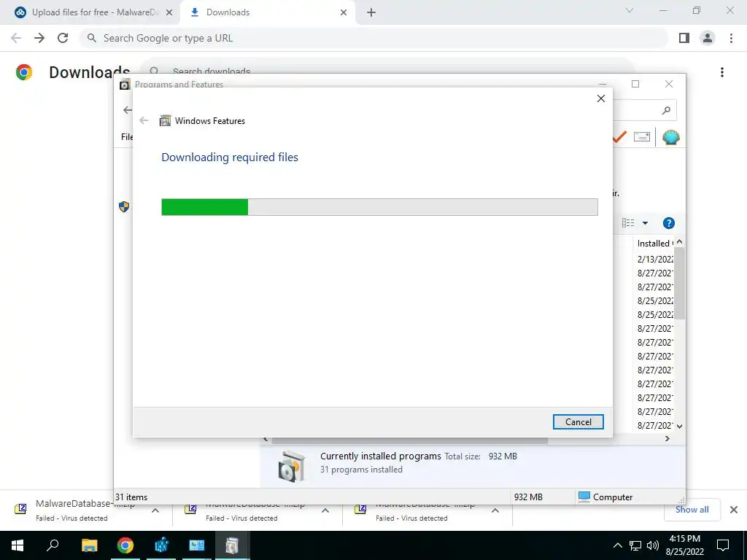Click the 932 MB status bar entry
747x560 pixels.
pyautogui.click(x=528, y=497)
